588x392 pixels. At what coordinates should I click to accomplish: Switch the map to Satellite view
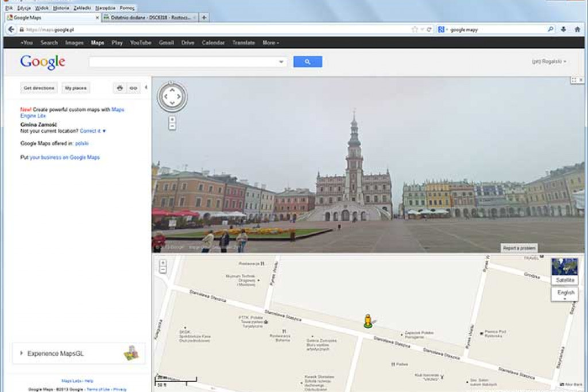(x=564, y=271)
